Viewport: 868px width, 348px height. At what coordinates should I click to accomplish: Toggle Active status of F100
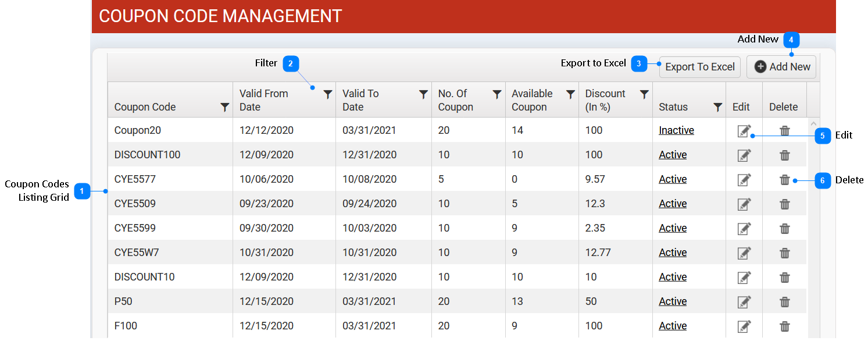673,326
